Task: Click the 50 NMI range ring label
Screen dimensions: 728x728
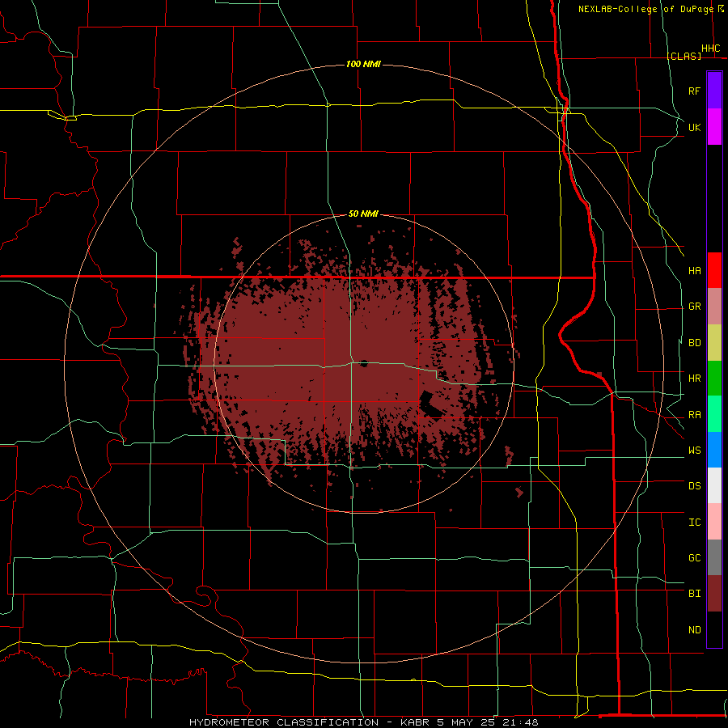Action: [363, 214]
